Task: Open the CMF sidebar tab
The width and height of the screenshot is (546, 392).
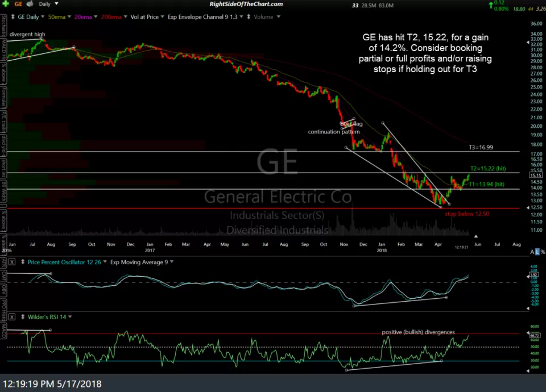Action: point(3,276)
